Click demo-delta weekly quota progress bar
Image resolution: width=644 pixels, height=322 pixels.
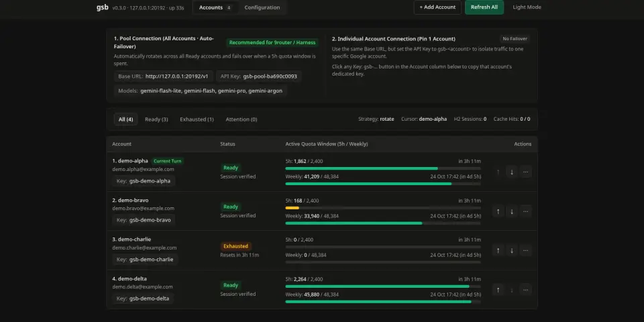[383, 301]
